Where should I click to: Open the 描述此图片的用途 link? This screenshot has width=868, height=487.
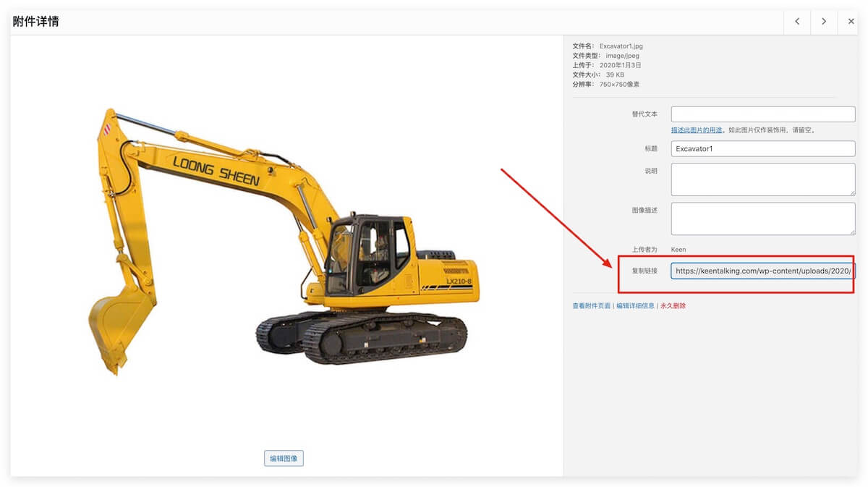click(697, 130)
